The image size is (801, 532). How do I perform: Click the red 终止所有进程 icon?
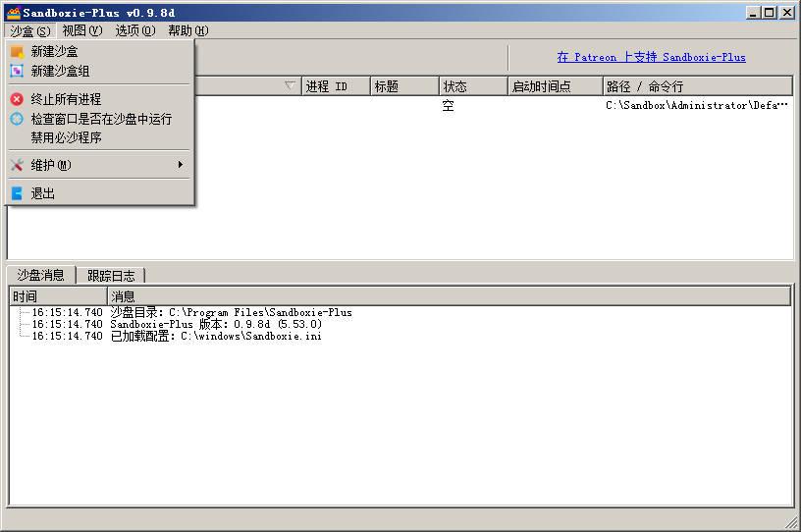point(17,99)
